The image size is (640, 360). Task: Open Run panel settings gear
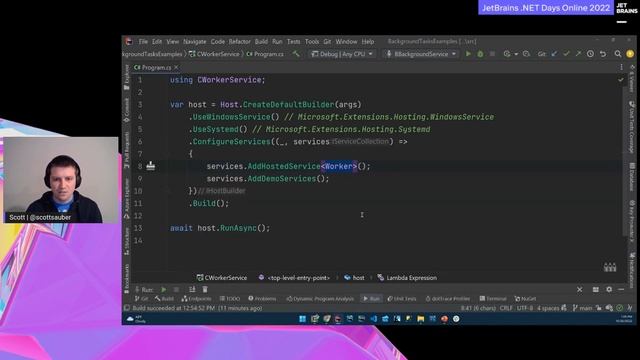coord(609,289)
